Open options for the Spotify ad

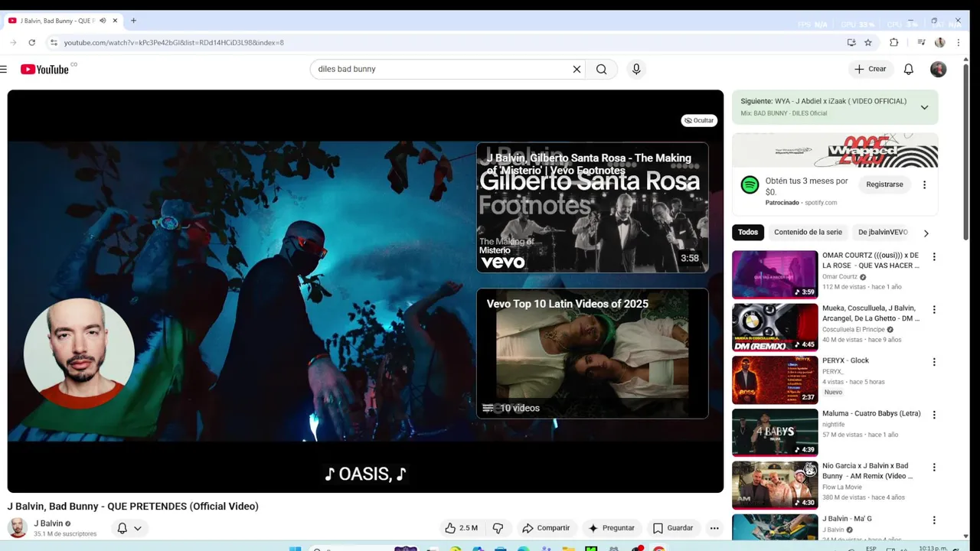924,184
